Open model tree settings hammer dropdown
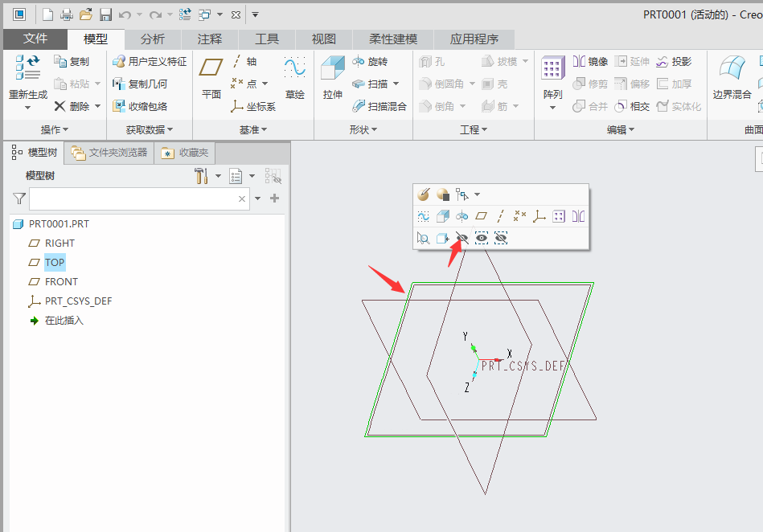 218,176
